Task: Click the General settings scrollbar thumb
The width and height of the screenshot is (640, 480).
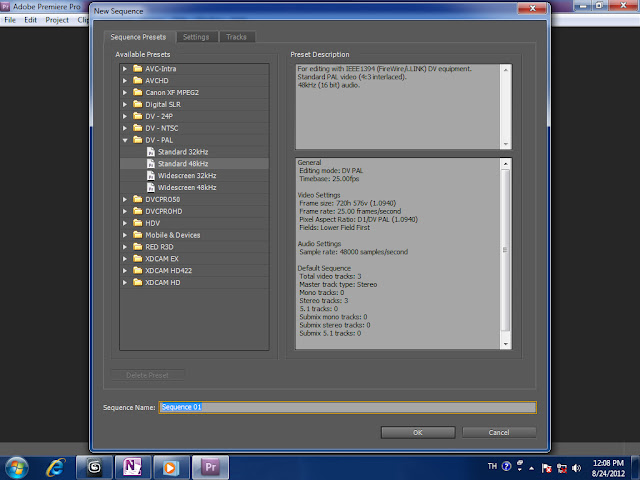Action: pyautogui.click(x=505, y=250)
